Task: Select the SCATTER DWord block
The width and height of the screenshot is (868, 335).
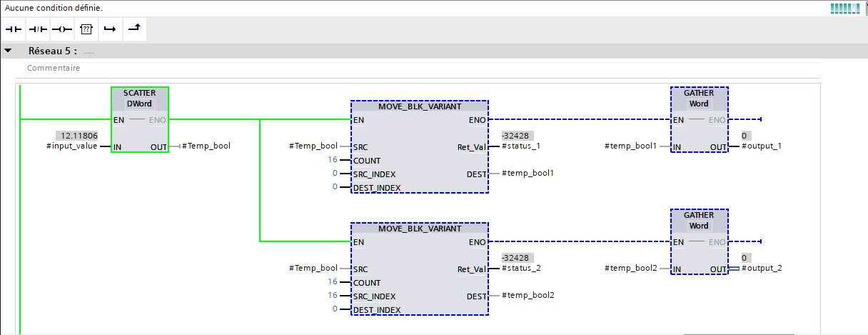Action: point(140,99)
